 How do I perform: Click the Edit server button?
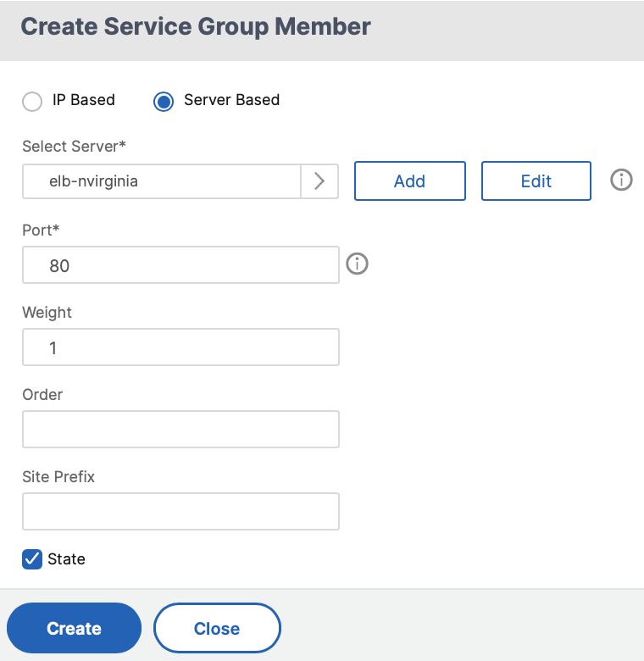click(536, 181)
